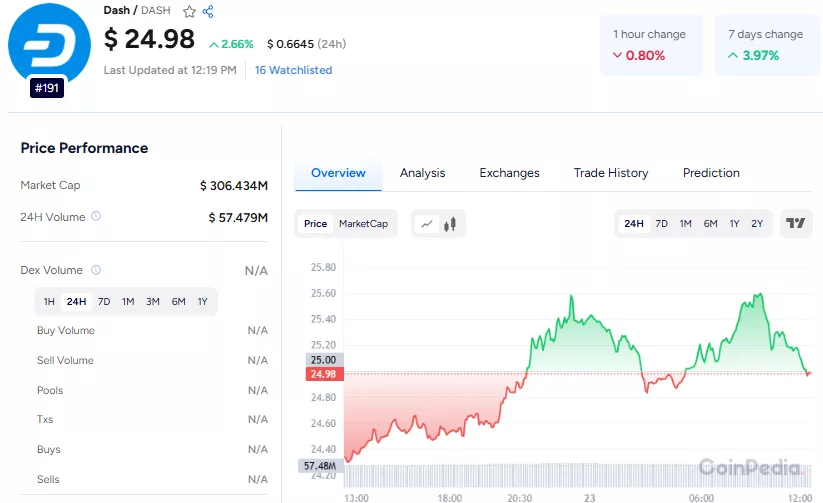Click the 24.98 price marker on chart
The height and width of the screenshot is (503, 823).
click(324, 374)
